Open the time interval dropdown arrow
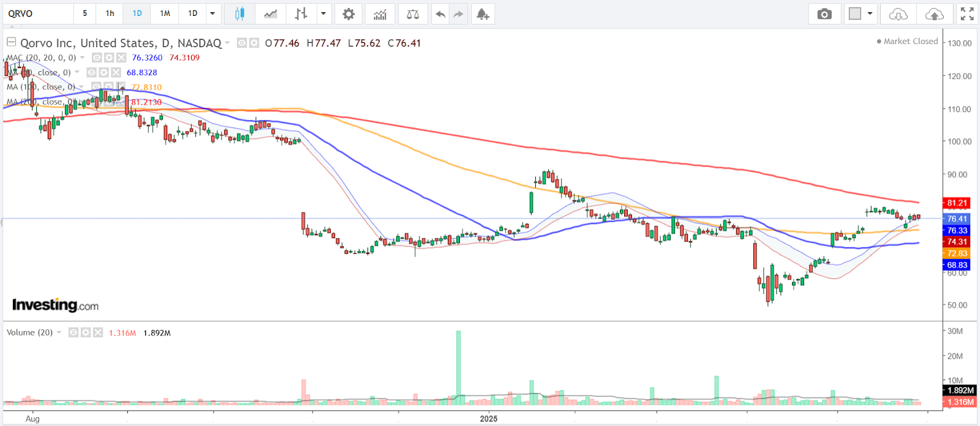This screenshot has height=426, width=980. click(212, 13)
